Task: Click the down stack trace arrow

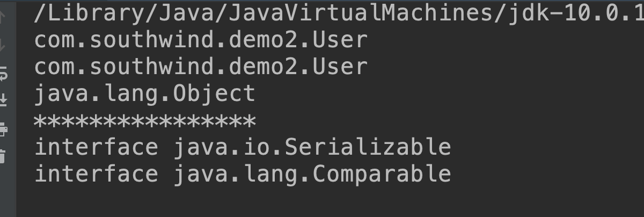Action: 2,46
